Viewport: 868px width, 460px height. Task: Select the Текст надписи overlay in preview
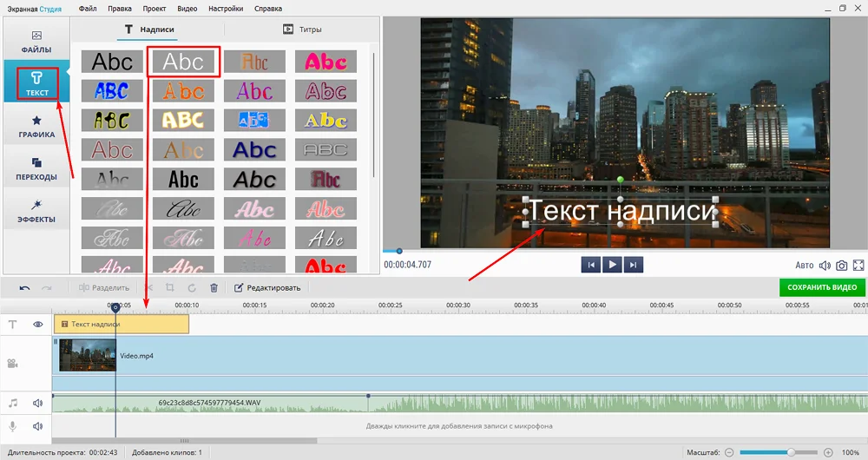620,211
